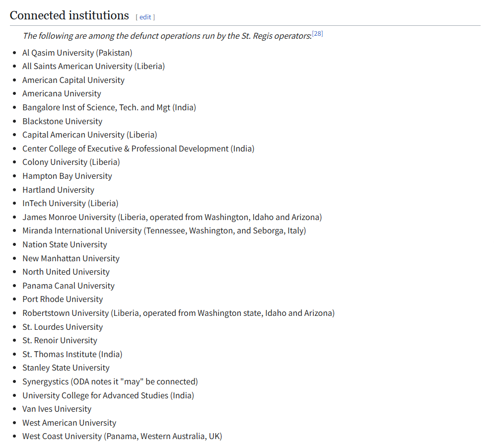494x448 pixels.
Task: Click the Al Qasim University list entry
Action: [77, 53]
